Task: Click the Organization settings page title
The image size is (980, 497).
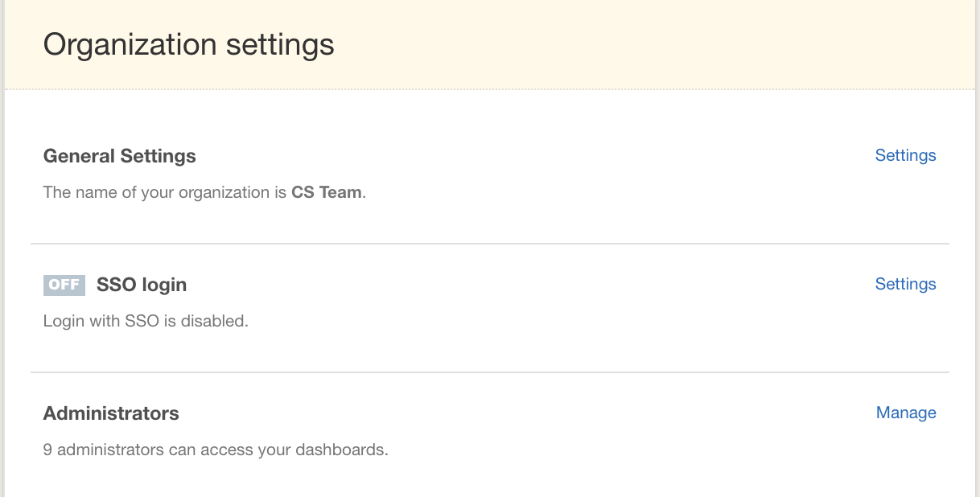Action: (x=189, y=44)
